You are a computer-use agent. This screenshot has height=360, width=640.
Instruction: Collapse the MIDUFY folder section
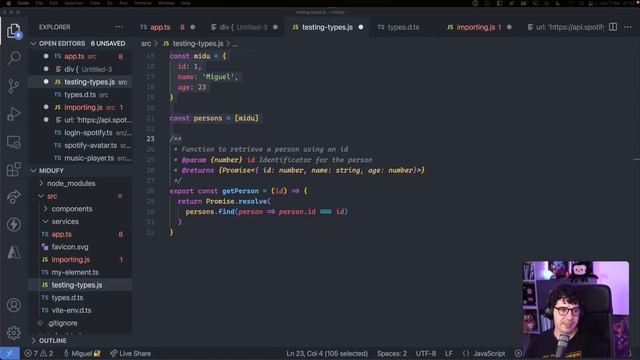click(80, 171)
